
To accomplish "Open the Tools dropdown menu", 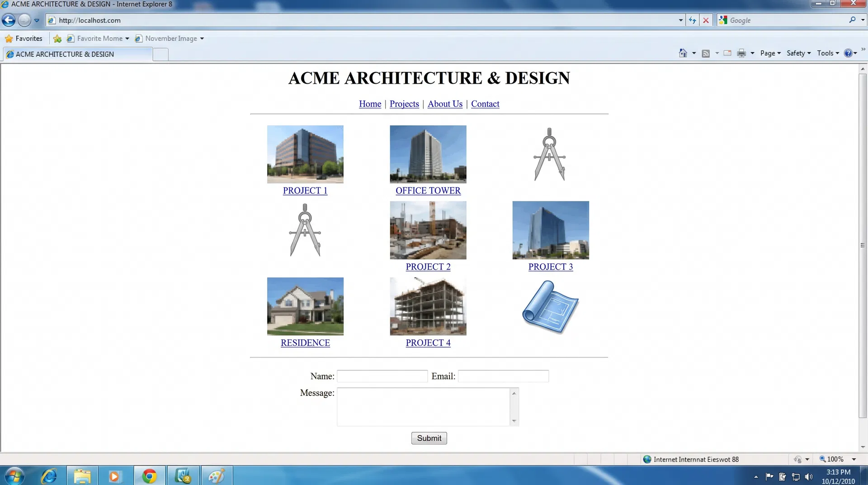I will [x=827, y=53].
